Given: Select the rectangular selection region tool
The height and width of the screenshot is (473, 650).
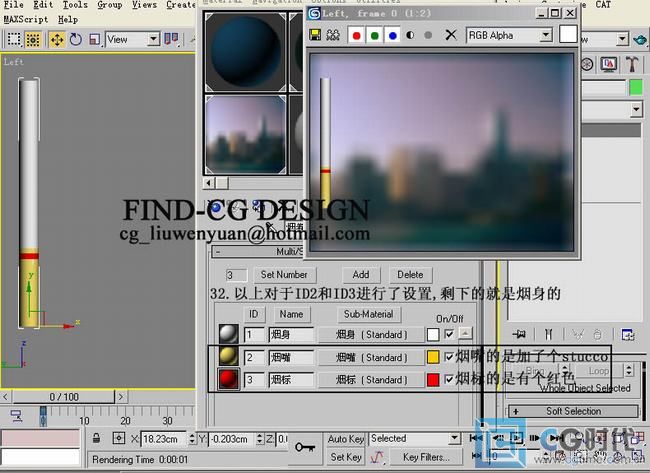Looking at the screenshot, I should (14, 39).
